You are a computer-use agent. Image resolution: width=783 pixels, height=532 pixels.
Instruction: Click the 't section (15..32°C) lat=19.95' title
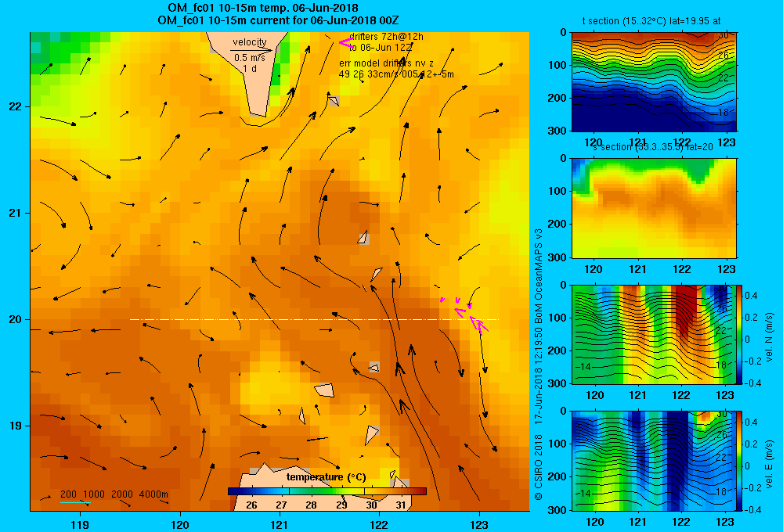tap(651, 21)
